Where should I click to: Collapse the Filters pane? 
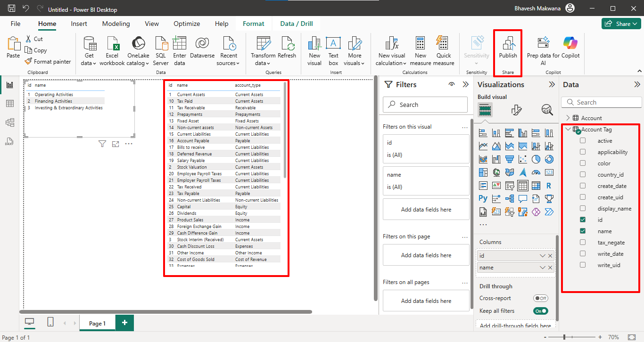(465, 85)
